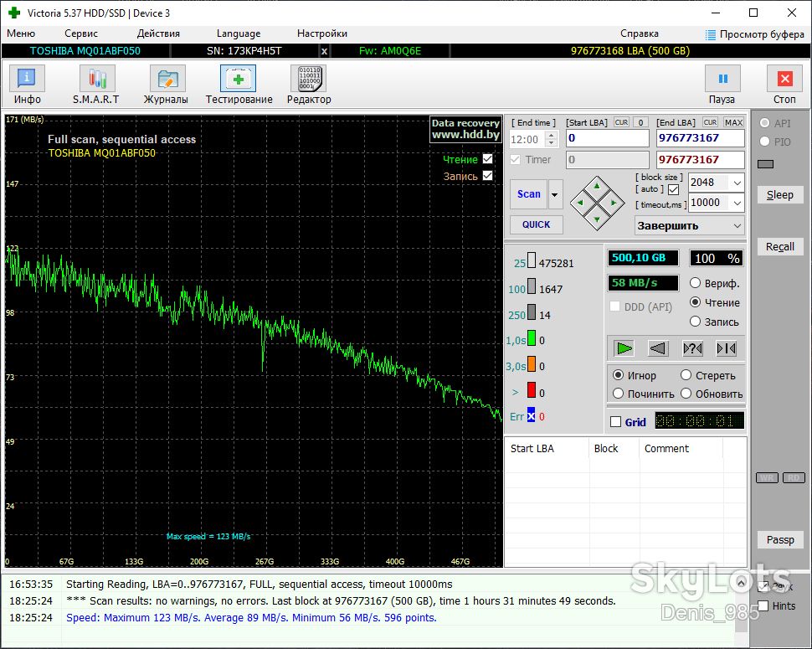Open the Журналы logs icon
Screen dimensions: 812x649
(x=167, y=79)
